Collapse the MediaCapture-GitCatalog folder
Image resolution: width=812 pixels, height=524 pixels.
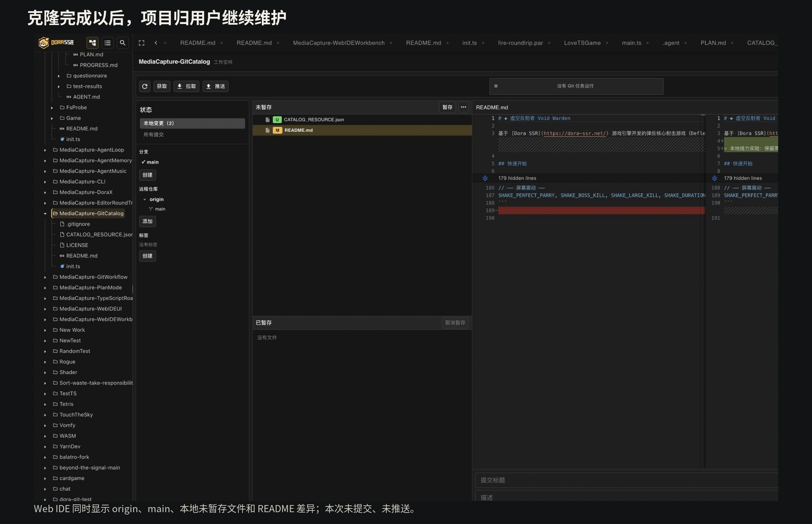click(45, 214)
